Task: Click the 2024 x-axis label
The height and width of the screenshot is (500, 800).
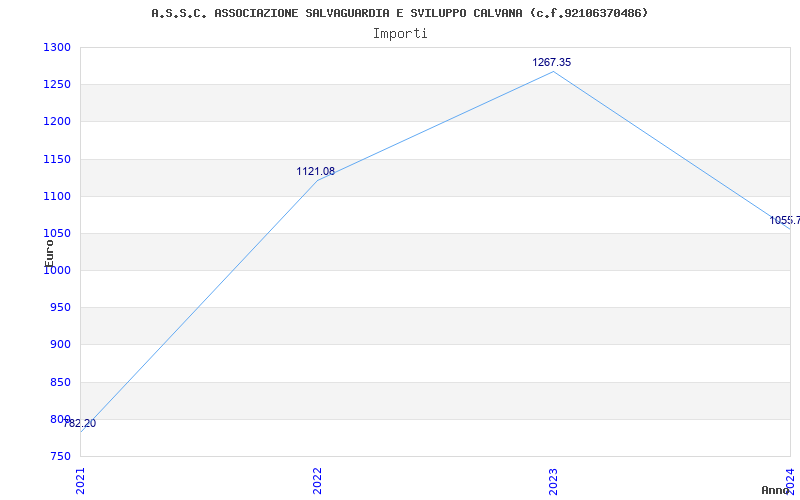Action: click(790, 481)
